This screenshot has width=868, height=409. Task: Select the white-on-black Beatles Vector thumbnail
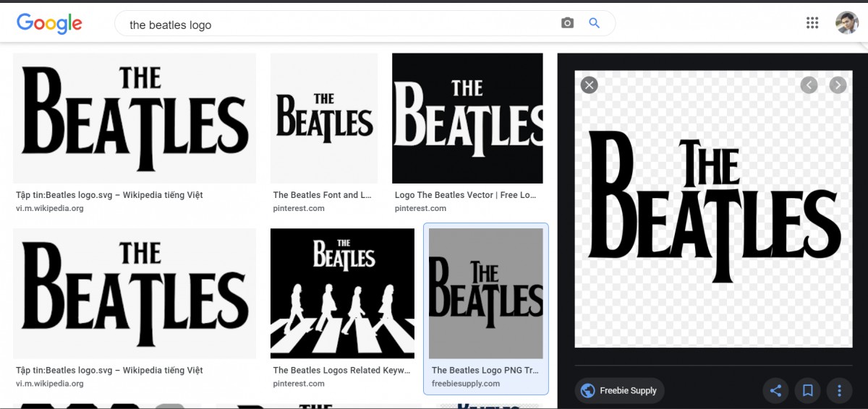(x=467, y=119)
